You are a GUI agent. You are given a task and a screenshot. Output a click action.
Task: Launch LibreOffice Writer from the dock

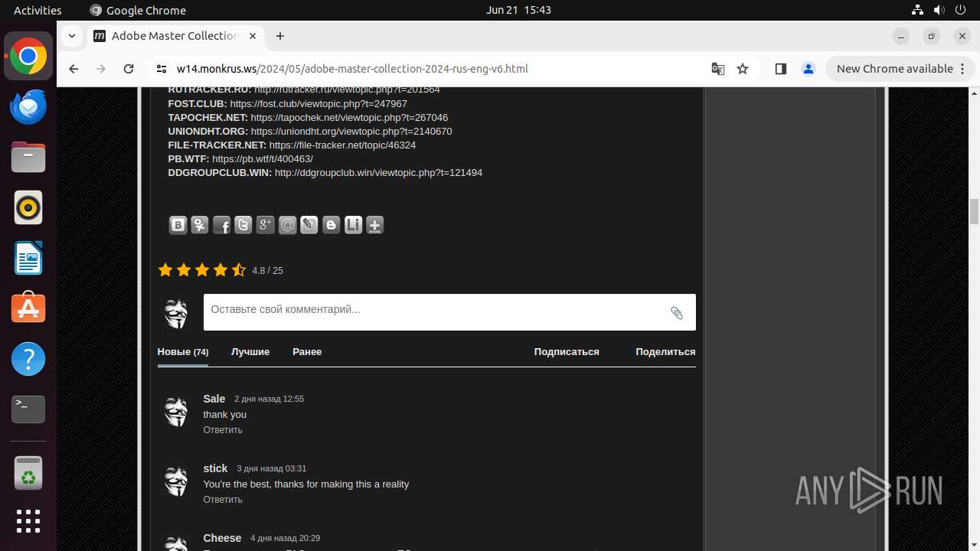click(x=28, y=258)
